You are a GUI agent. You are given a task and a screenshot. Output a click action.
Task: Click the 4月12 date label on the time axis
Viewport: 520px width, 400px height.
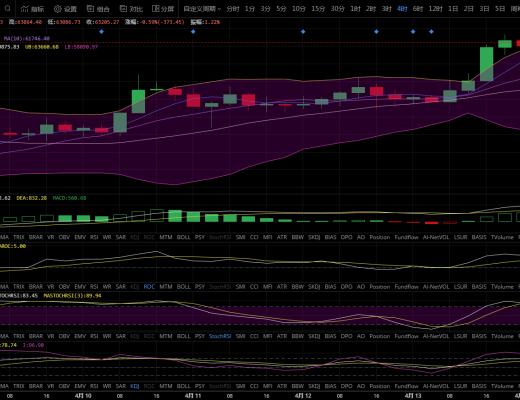[303, 396]
